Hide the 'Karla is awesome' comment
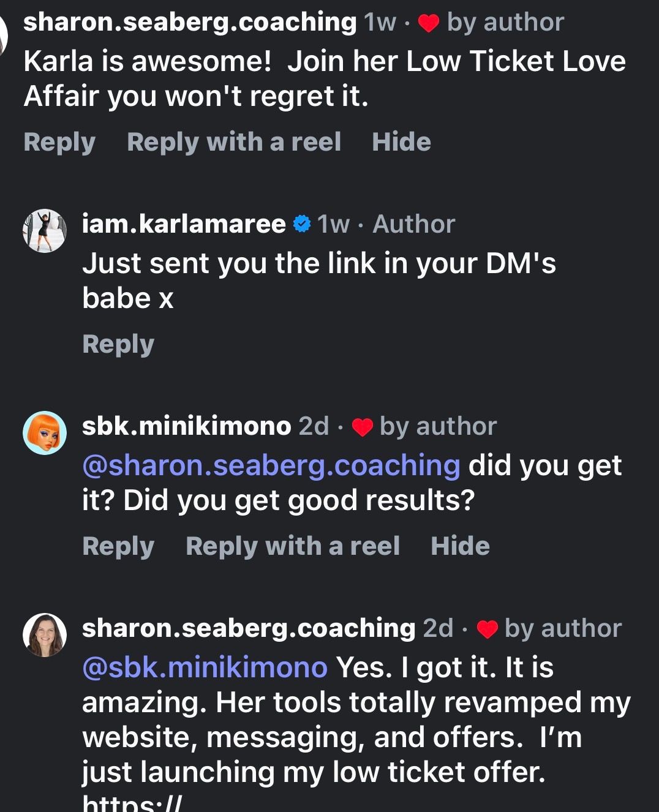Screen dimensions: 659x812 click(401, 142)
